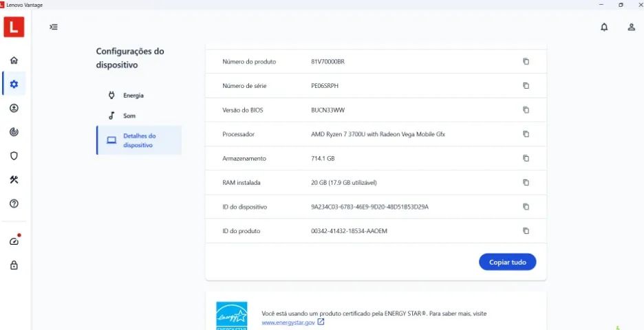Viewport: 644px width, 330px height.
Task: Toggle the sidebar menu expand icon
Action: [x=54, y=27]
